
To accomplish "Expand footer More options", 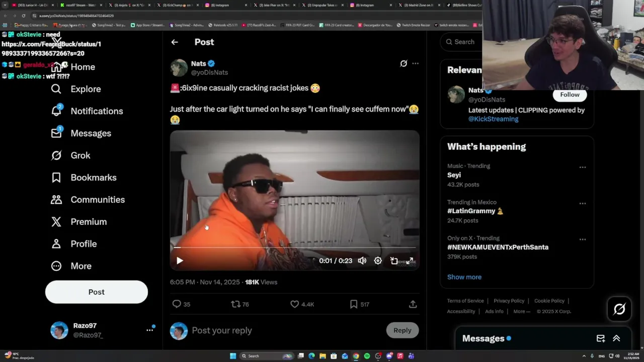I will tap(522, 311).
